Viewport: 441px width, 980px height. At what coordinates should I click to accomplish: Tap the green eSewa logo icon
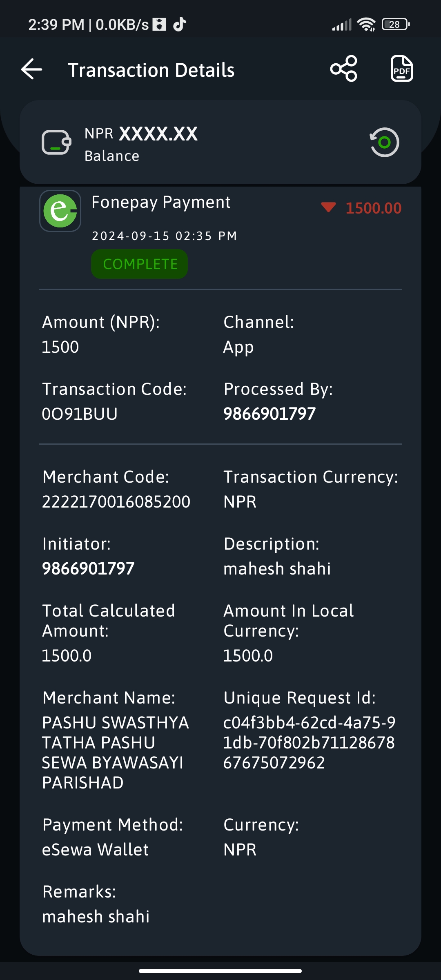[60, 211]
